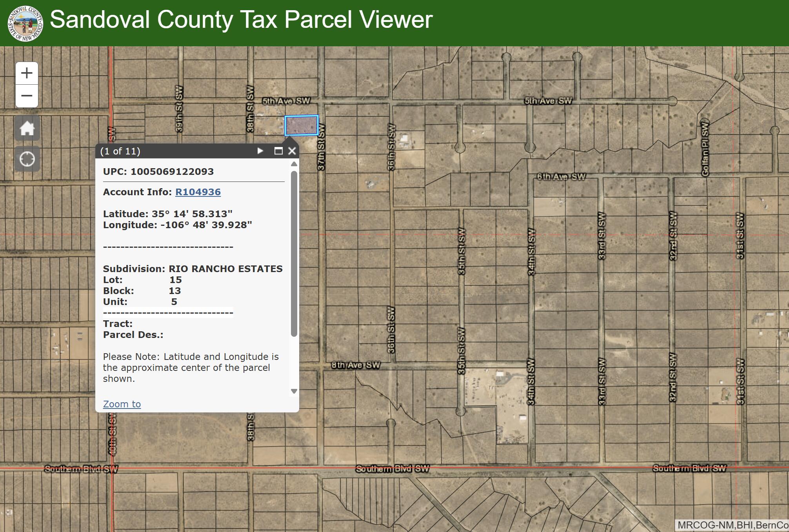Open account info link R104936
Image resolution: width=789 pixels, height=532 pixels.
pos(198,192)
